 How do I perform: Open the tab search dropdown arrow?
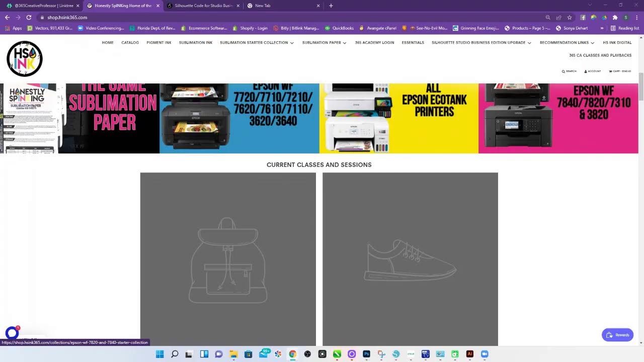click(x=590, y=5)
